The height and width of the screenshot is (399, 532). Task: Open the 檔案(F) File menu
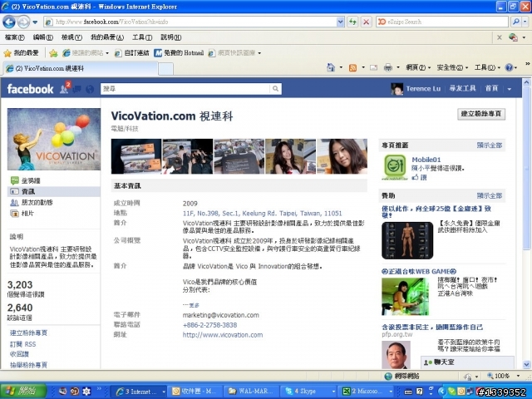click(15, 37)
